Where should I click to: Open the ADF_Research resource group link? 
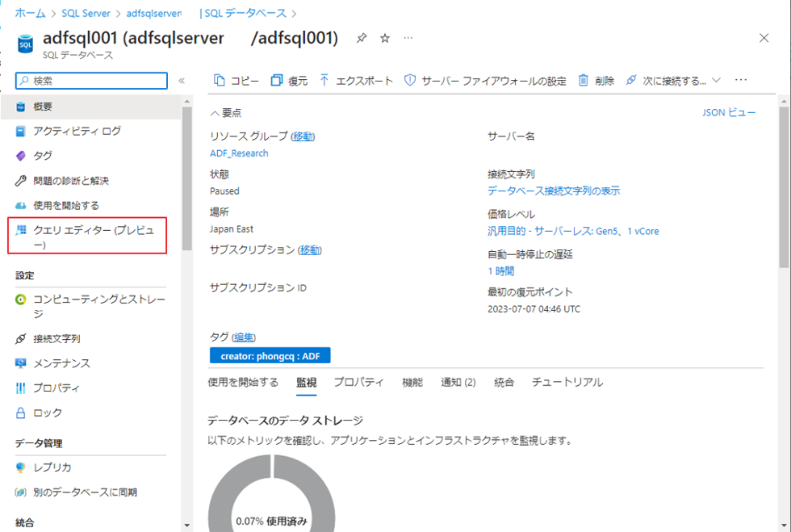point(239,153)
